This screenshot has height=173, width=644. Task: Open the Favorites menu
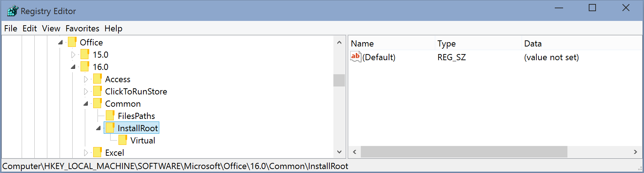point(82,28)
